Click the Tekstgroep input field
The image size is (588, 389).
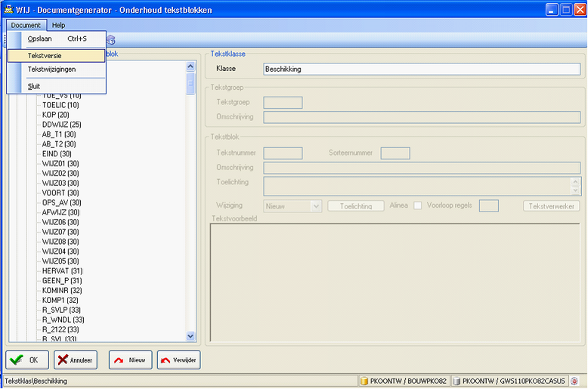click(283, 102)
